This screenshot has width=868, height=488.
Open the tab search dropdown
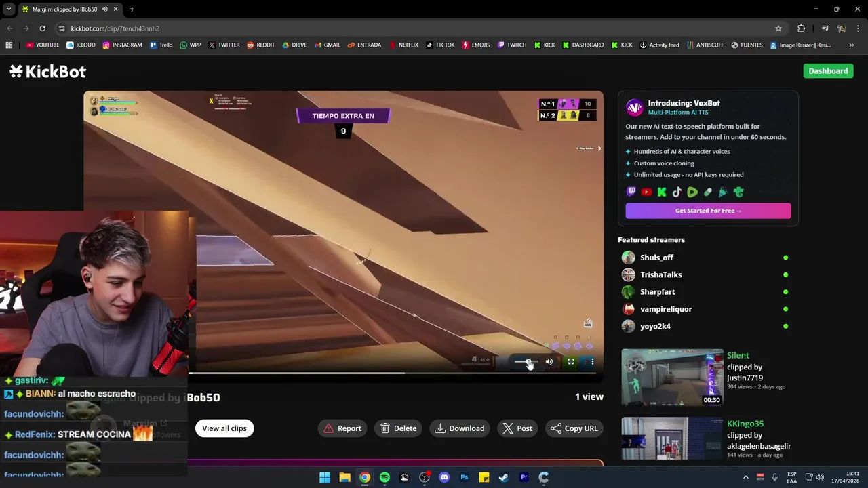pos(9,9)
